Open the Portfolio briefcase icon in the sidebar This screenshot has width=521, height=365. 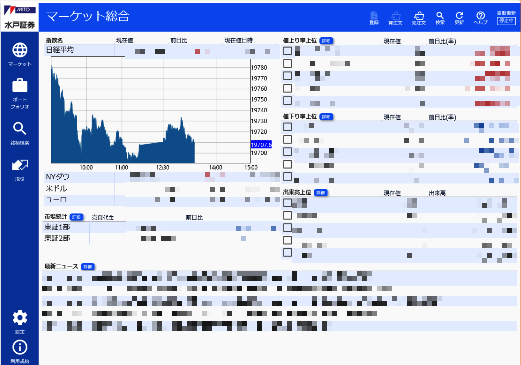(20, 94)
